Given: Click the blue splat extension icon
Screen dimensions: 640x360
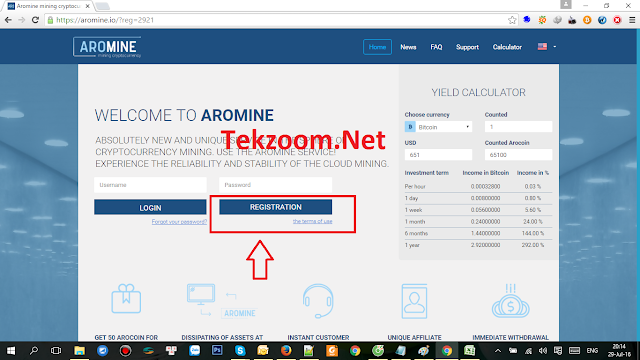Looking at the screenshot, I should pyautogui.click(x=527, y=20).
